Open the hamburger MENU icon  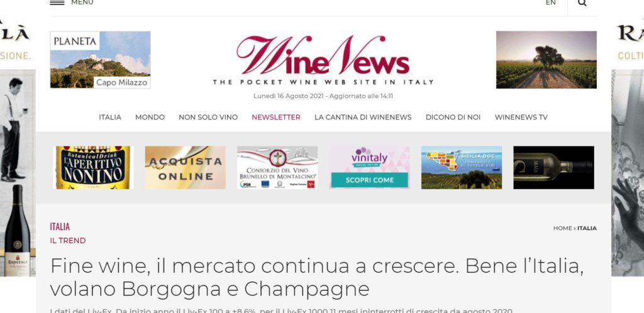point(57,2)
